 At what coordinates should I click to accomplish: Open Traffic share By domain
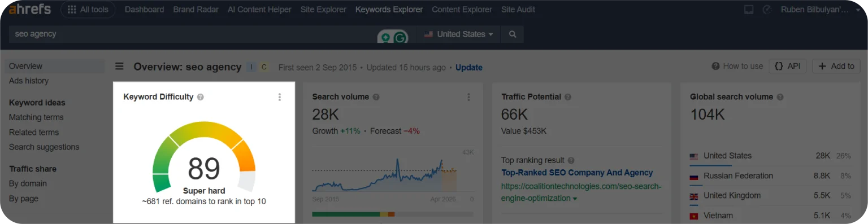[28, 183]
